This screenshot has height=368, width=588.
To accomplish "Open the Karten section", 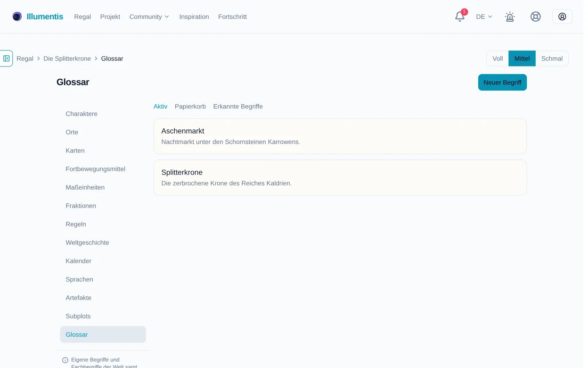I will pos(103,151).
